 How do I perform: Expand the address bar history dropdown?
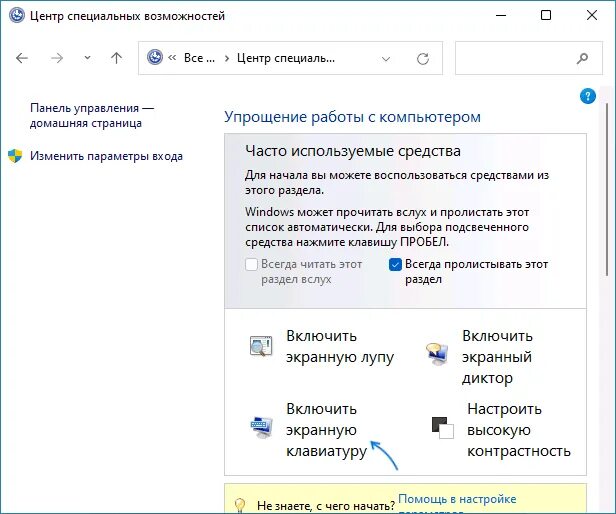click(x=386, y=59)
